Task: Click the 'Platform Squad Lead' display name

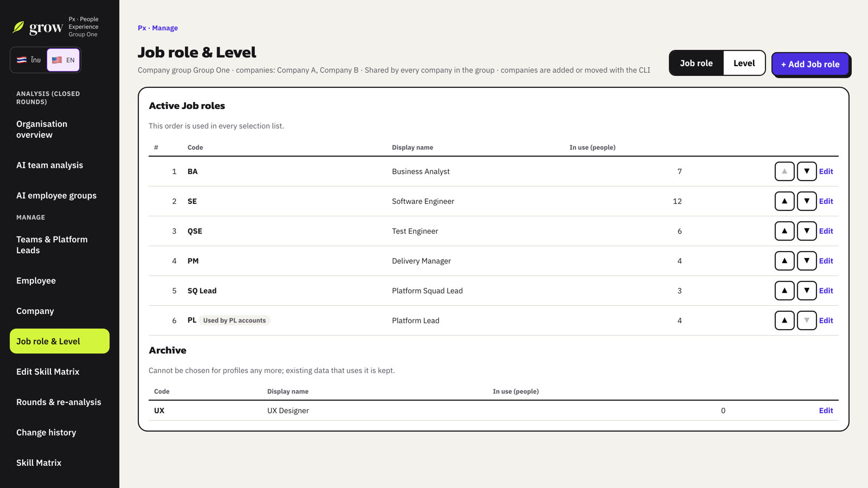Action: (x=427, y=291)
